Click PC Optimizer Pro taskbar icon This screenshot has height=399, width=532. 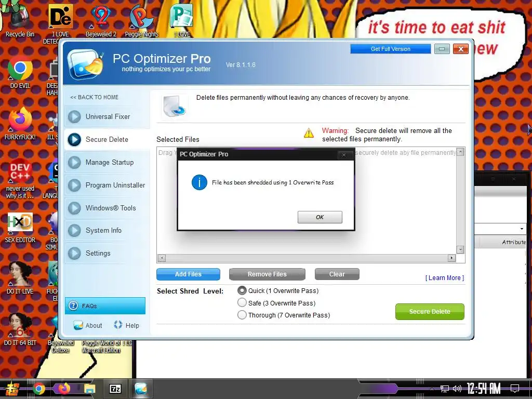140,389
